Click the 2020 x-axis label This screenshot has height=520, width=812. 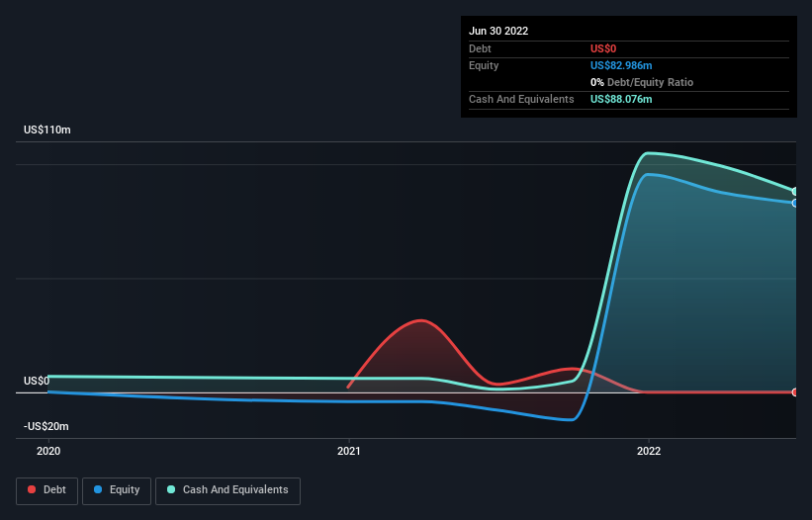click(48, 451)
